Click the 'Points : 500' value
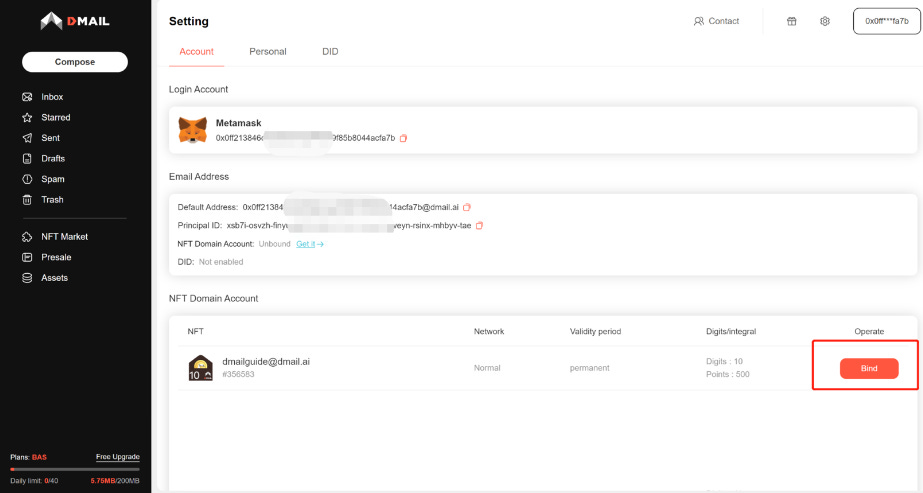923x493 pixels. click(x=728, y=374)
